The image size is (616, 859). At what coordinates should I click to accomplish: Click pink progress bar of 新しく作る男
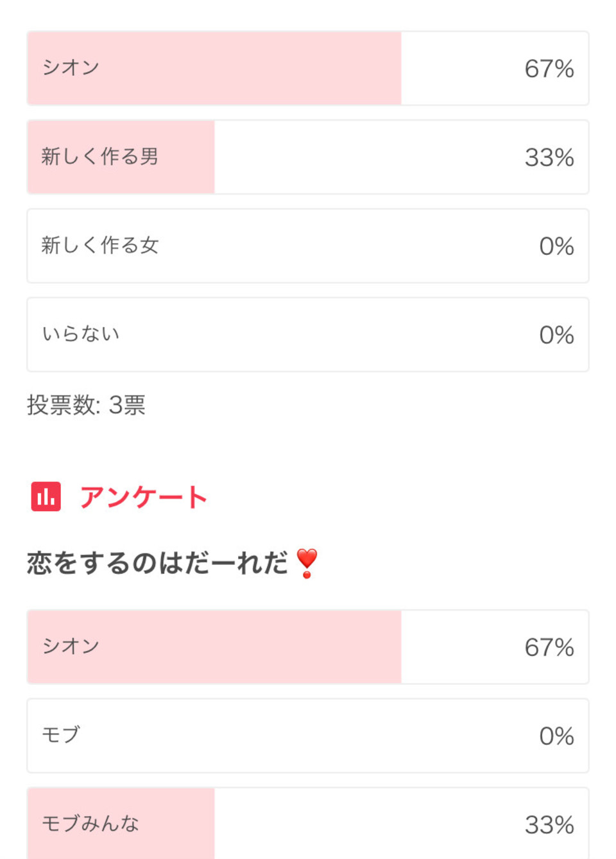pyautogui.click(x=121, y=157)
